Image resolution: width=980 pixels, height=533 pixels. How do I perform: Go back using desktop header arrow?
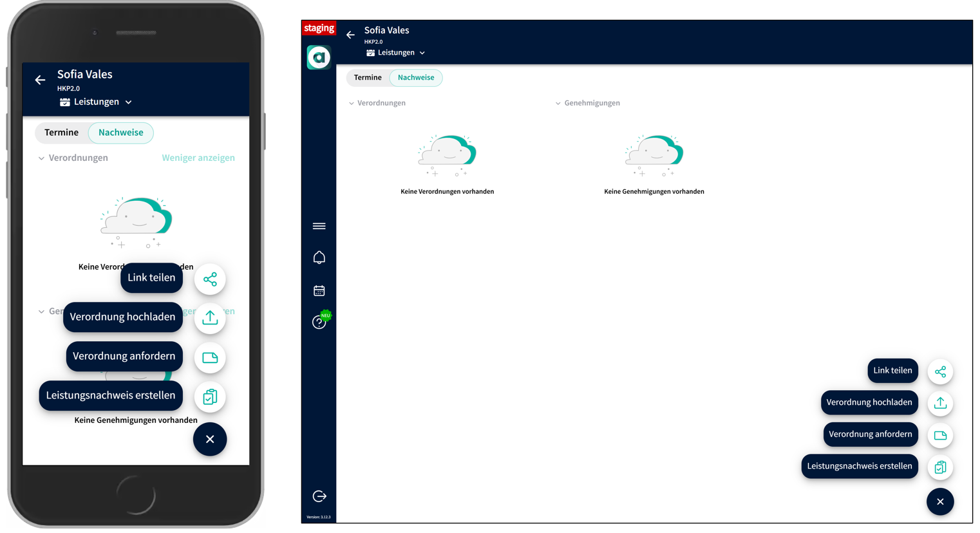[350, 35]
